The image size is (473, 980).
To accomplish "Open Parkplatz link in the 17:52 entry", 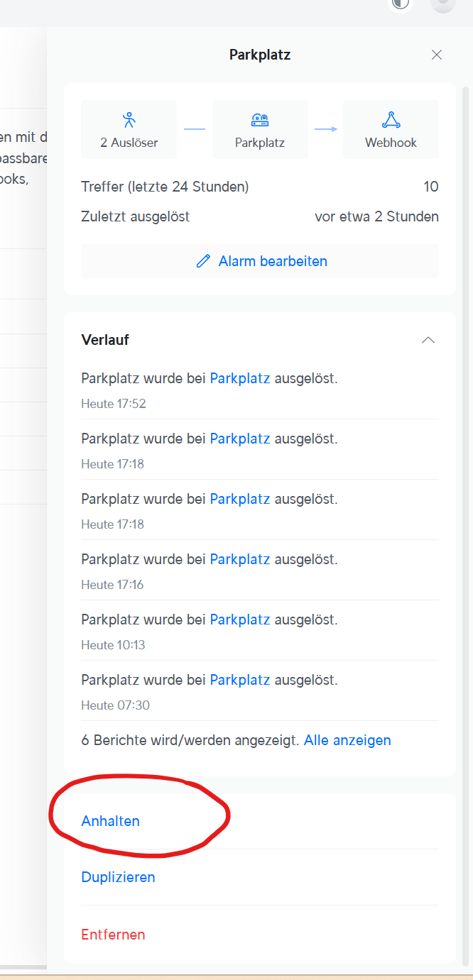I will (x=240, y=378).
